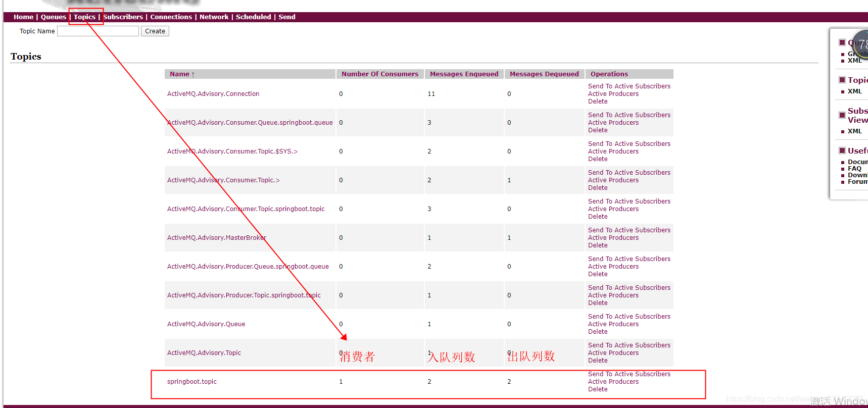Delete ActiveMQ.Advisory.Queue topic
The width and height of the screenshot is (868, 408).
[598, 332]
